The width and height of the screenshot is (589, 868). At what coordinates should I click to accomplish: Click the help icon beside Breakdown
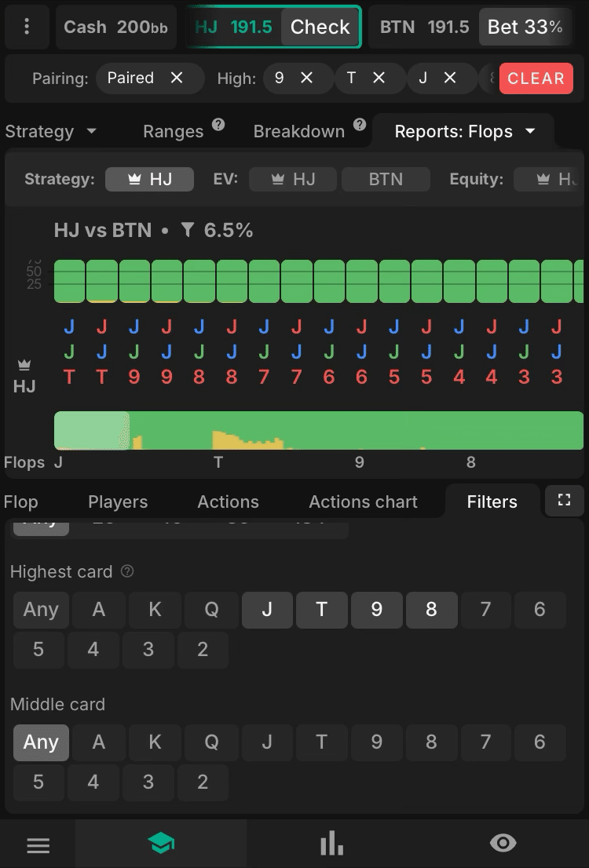[360, 125]
